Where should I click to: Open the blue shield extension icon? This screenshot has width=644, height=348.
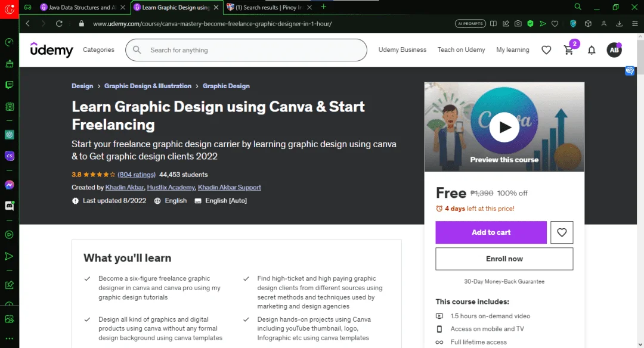pos(573,24)
